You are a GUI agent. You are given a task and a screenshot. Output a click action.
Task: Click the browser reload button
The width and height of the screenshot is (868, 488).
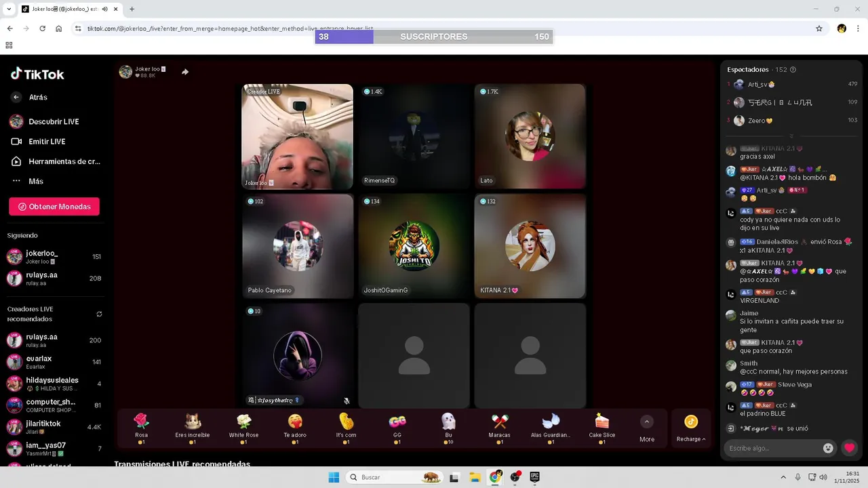42,28
